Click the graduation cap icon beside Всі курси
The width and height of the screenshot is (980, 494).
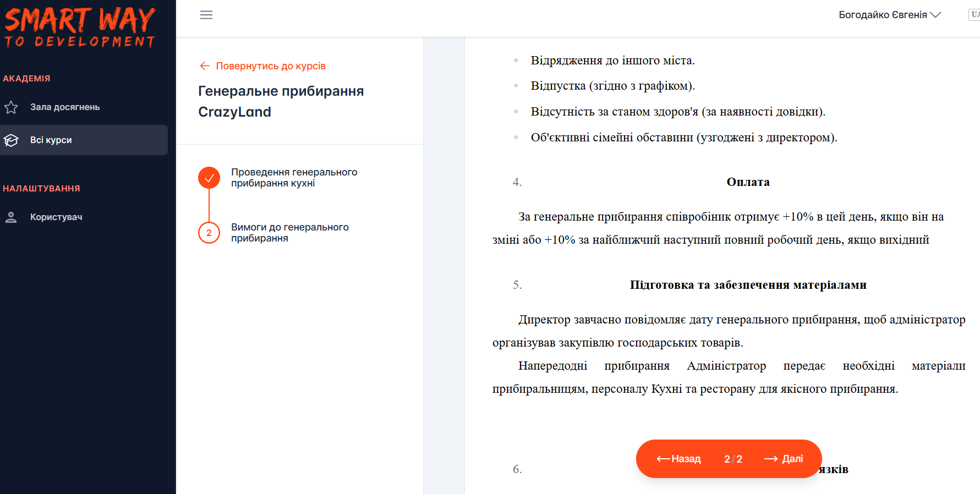point(11,140)
